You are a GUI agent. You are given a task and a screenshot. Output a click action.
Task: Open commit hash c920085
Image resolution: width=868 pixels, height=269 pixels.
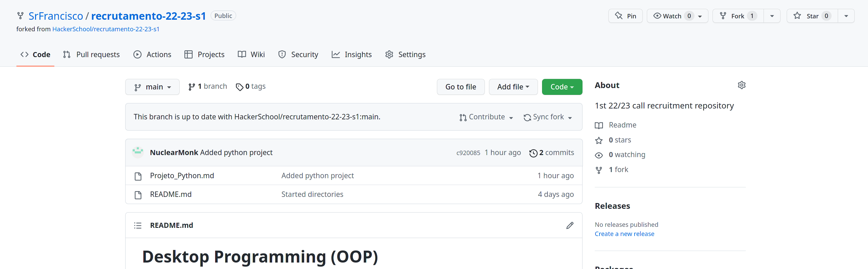[468, 153]
